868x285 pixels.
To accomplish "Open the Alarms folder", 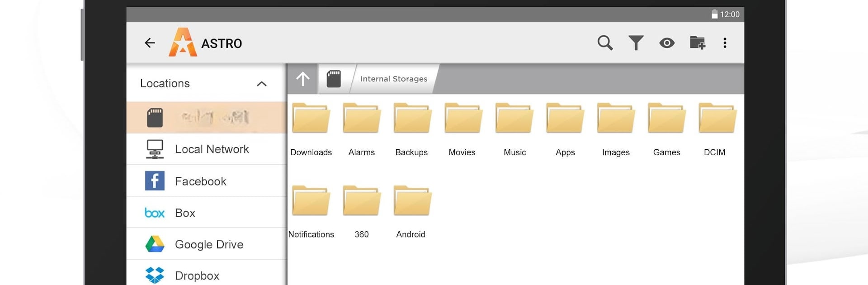I will pyautogui.click(x=362, y=130).
